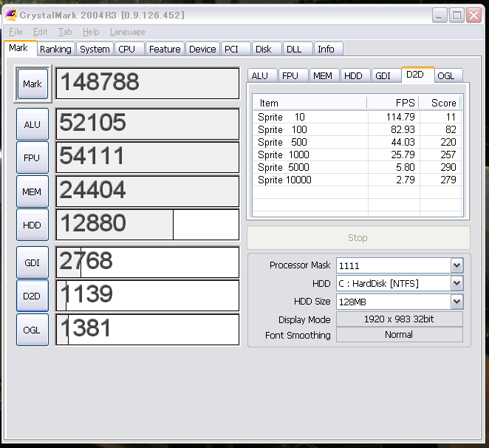Run the OGL benchmark button
Viewport: 489px width, 448px height.
point(33,330)
